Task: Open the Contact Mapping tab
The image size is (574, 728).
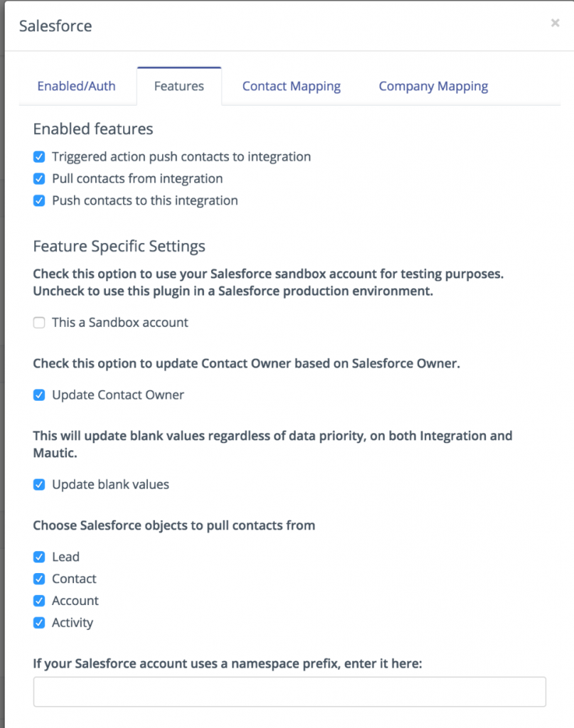Action: [x=292, y=86]
